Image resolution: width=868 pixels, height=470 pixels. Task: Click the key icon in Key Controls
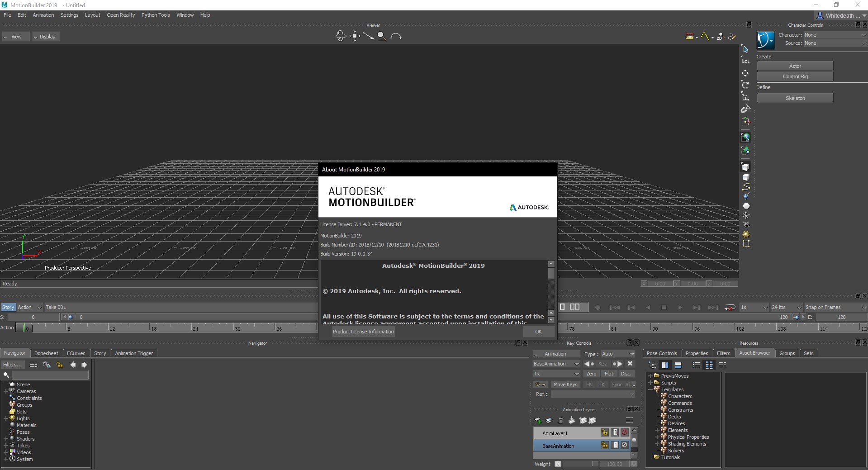(541, 385)
